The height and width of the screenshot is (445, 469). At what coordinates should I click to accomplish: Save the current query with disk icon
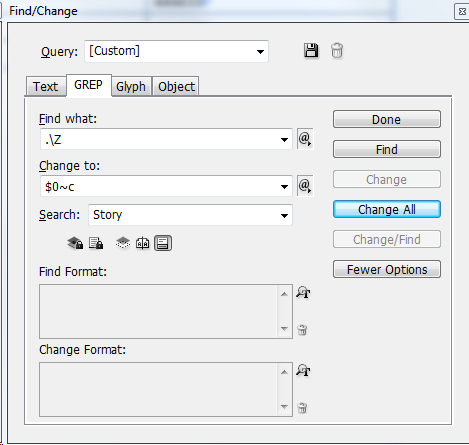pos(311,51)
